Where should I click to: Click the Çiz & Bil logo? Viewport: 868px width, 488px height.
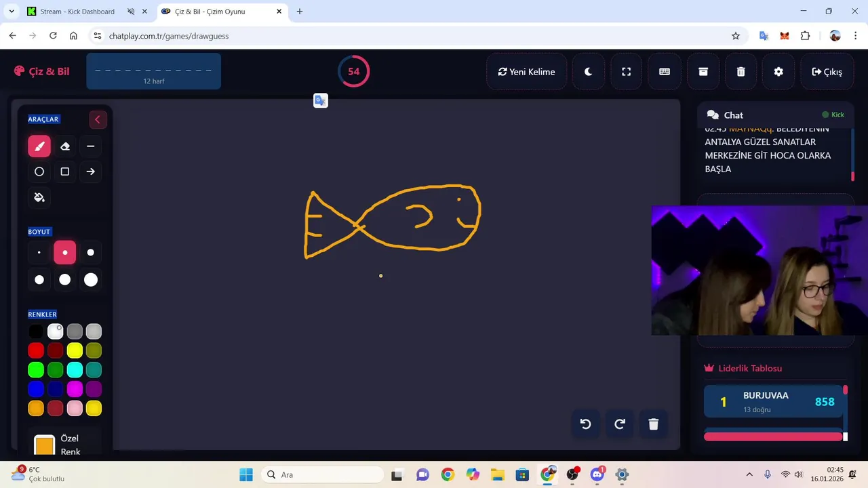click(x=41, y=71)
